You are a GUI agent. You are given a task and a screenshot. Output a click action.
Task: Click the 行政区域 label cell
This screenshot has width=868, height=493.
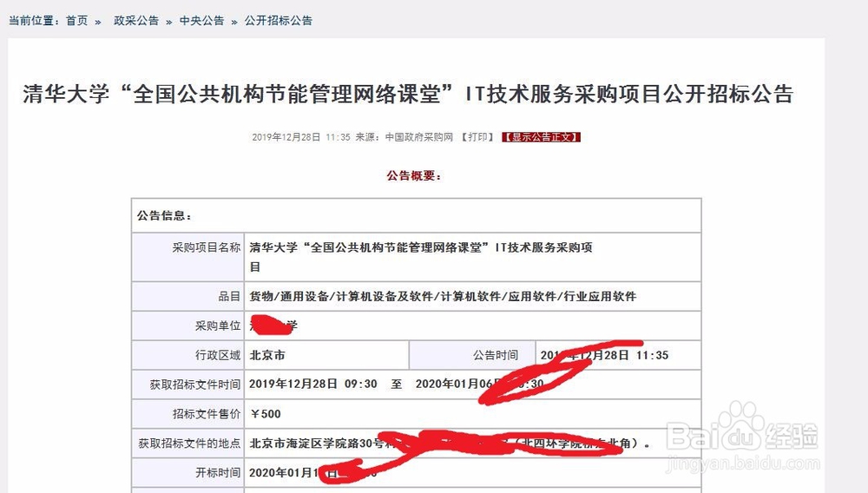pos(188,355)
